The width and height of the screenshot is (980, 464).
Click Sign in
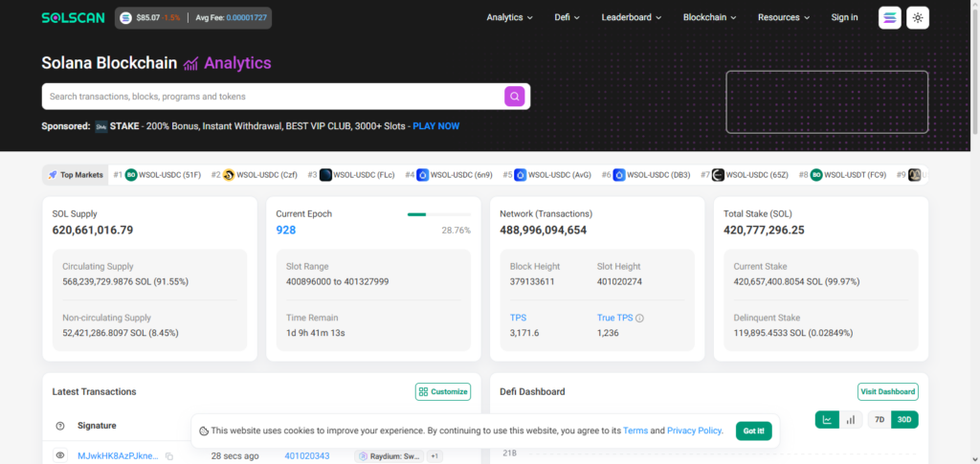(844, 17)
